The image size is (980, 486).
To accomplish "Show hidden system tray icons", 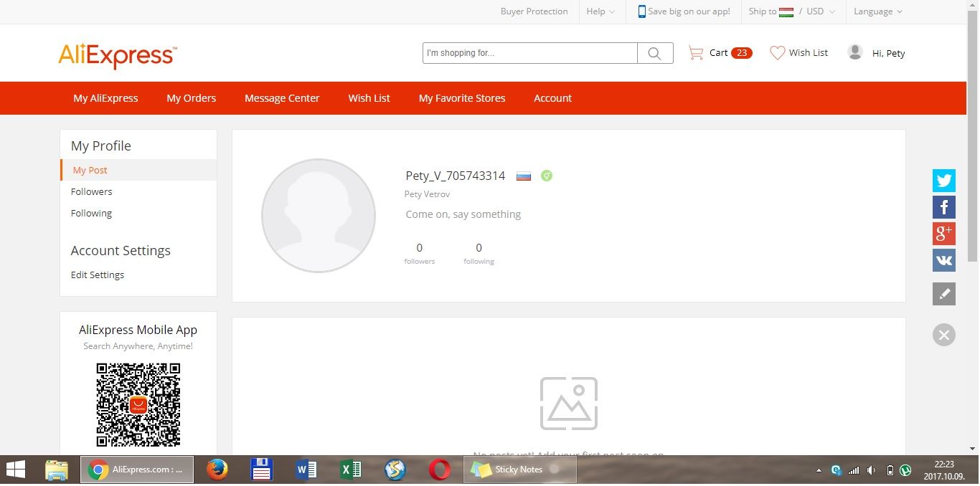I will (819, 471).
